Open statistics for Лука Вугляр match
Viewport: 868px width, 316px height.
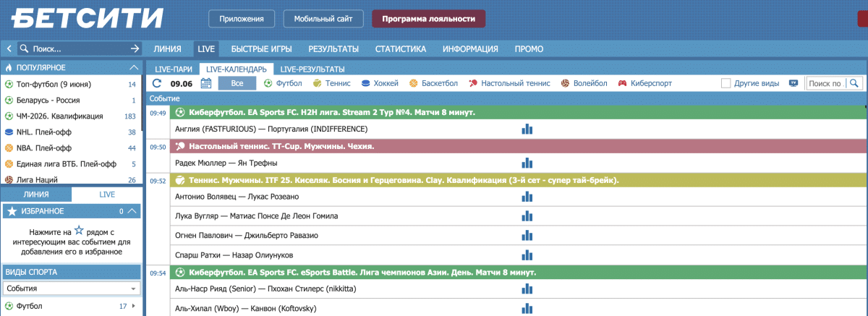pyautogui.click(x=527, y=216)
